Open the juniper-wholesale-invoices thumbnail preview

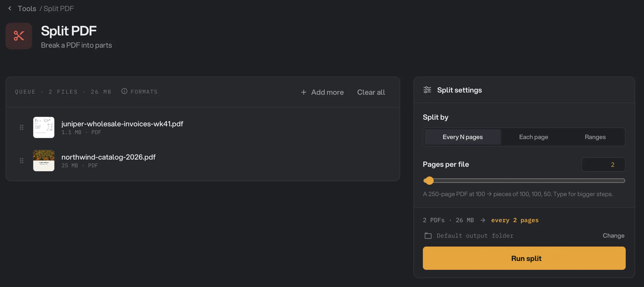(44, 127)
